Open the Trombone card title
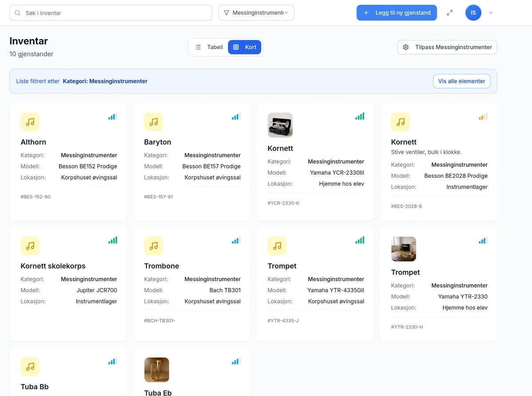532x396 pixels. [161, 266]
